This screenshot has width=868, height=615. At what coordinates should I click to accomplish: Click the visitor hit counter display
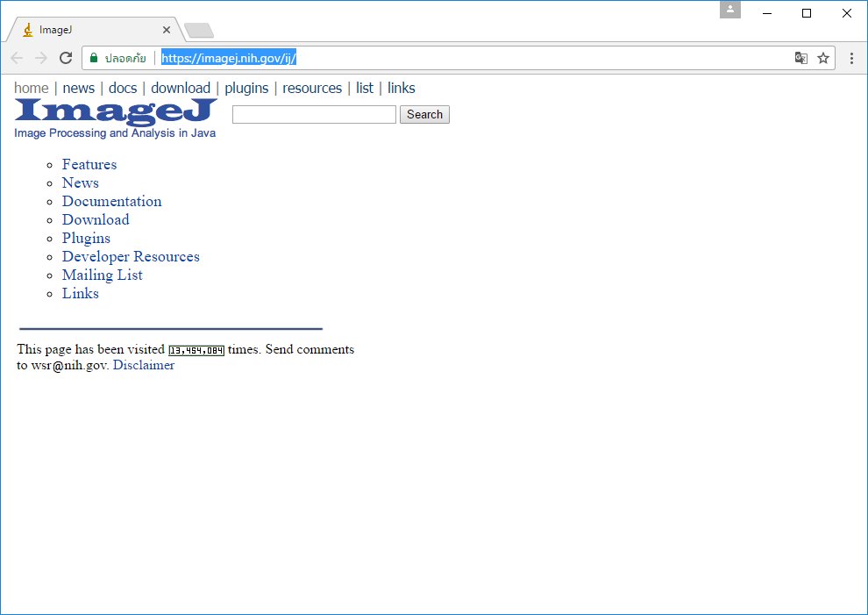pos(196,349)
